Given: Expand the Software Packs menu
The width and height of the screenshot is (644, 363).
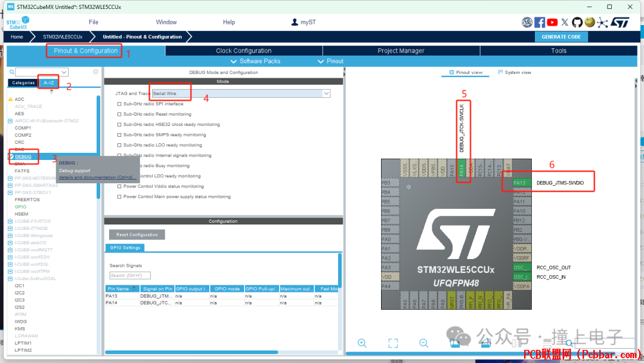Looking at the screenshot, I should pyautogui.click(x=255, y=61).
